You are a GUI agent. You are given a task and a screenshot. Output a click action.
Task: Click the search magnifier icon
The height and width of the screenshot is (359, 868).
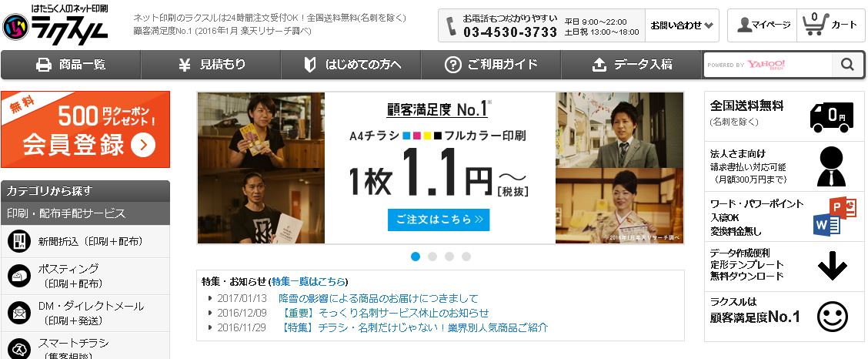coord(847,65)
